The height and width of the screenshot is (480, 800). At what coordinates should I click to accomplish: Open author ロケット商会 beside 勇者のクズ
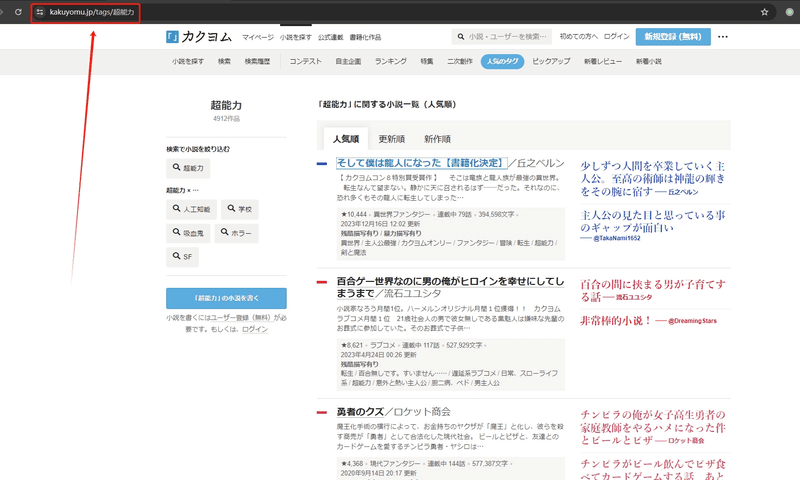[422, 412]
